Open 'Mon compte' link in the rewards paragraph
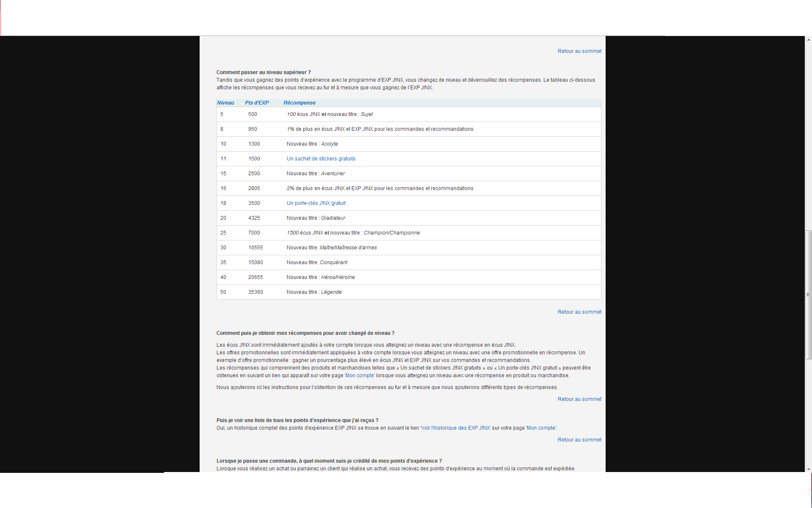812x508 pixels. [x=359, y=375]
